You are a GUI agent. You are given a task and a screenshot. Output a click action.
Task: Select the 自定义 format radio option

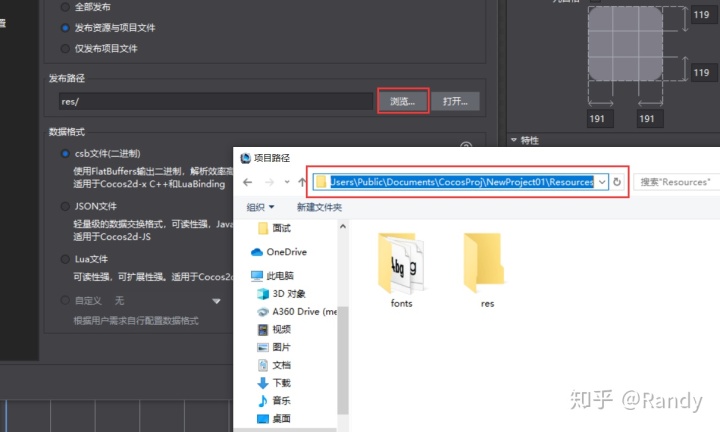(x=65, y=300)
